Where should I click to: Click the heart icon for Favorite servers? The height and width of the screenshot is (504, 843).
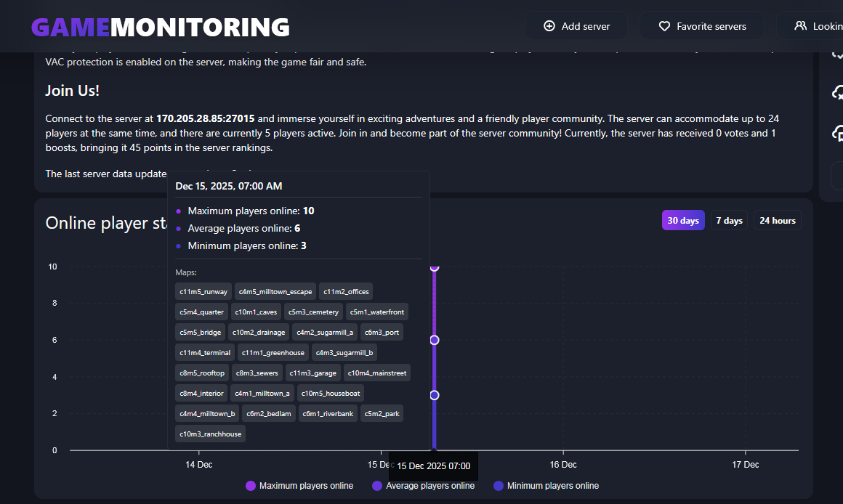664,26
